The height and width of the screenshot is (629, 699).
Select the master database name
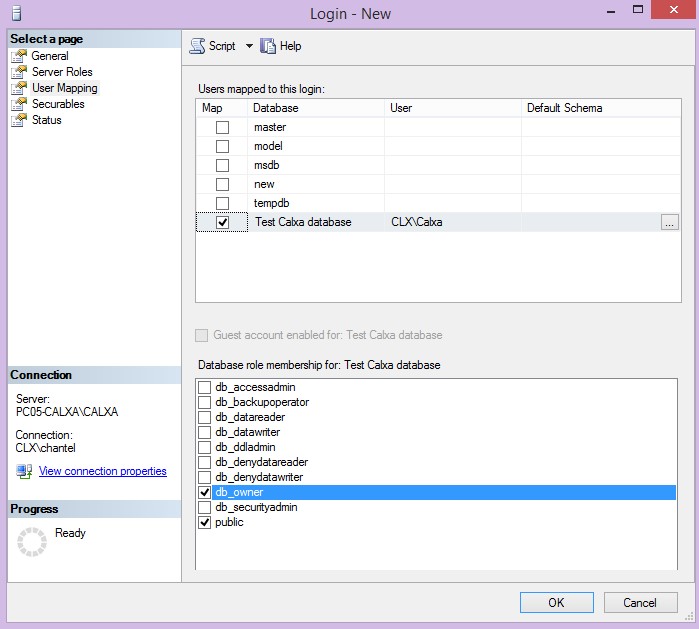270,127
